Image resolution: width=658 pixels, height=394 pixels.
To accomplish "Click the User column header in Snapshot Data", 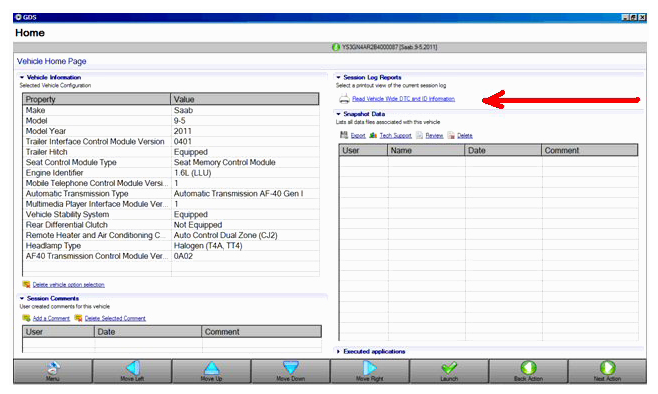I will pos(363,150).
